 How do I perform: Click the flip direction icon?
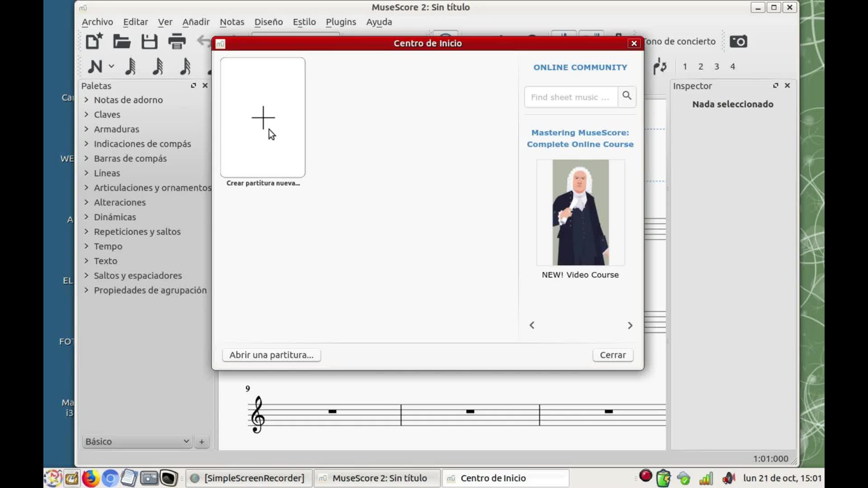click(x=660, y=66)
